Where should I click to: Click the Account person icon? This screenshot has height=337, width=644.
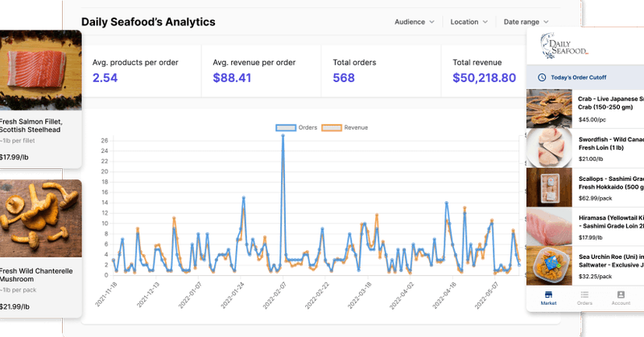click(x=621, y=294)
